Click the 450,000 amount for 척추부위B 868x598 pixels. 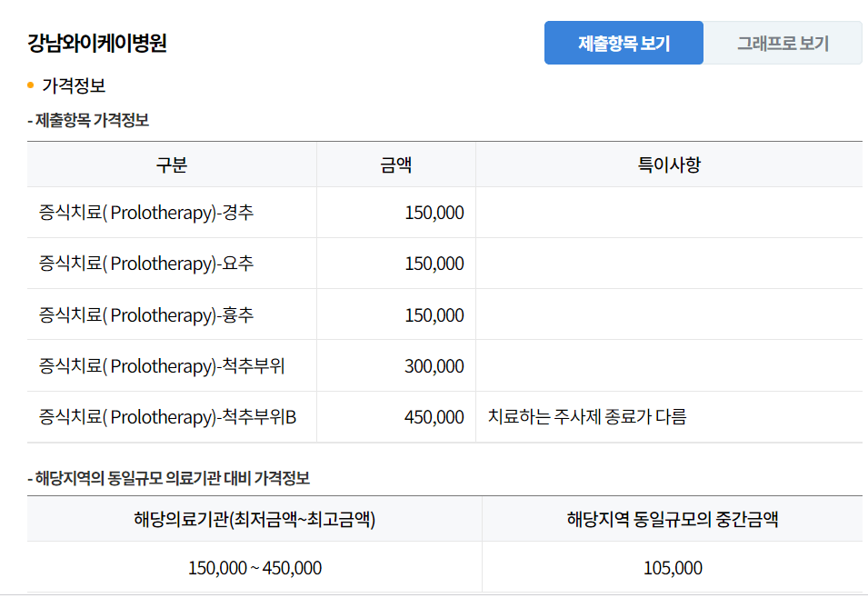coord(434,417)
